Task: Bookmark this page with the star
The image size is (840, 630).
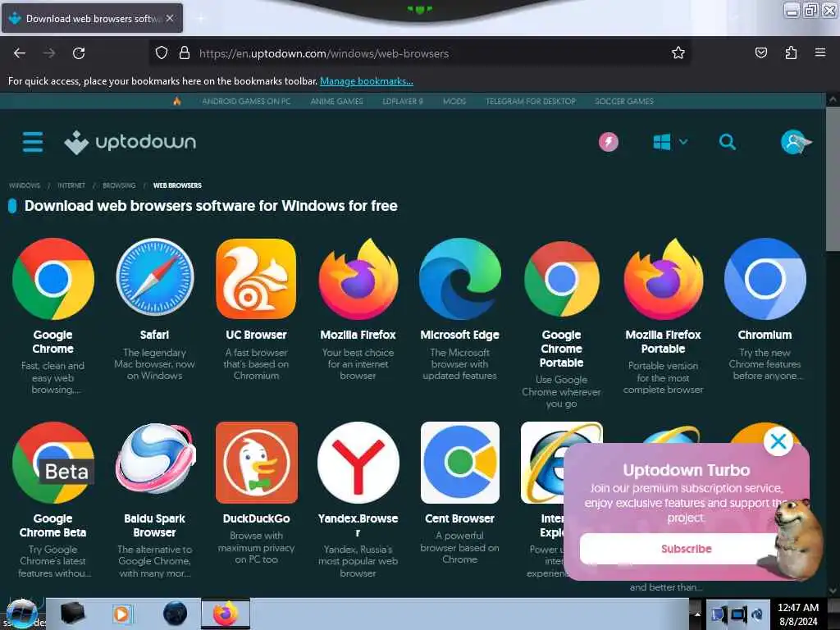Action: (678, 53)
